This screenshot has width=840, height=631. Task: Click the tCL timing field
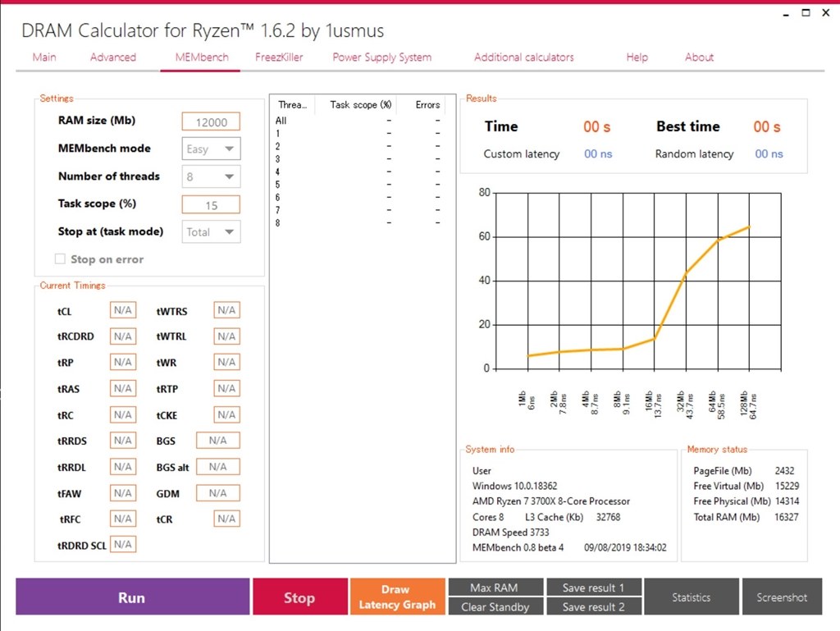click(123, 310)
